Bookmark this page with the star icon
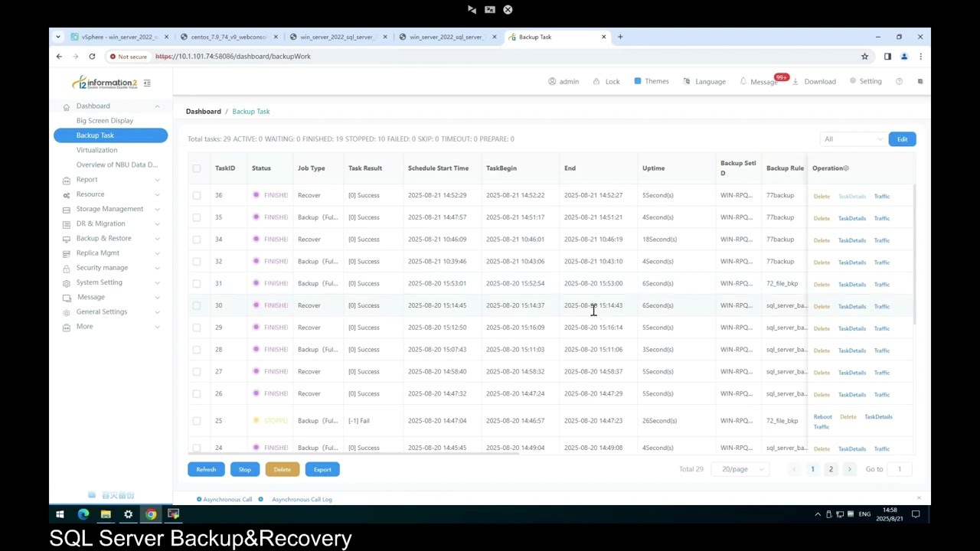Image resolution: width=980 pixels, height=551 pixels. [x=864, y=56]
